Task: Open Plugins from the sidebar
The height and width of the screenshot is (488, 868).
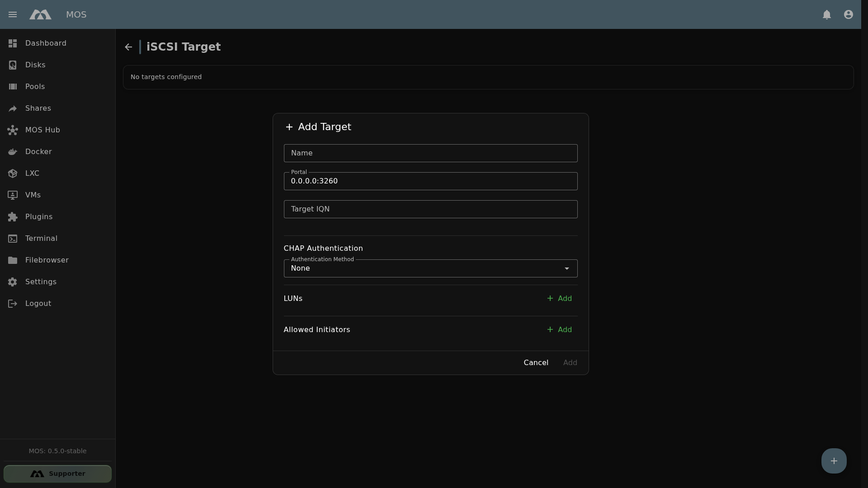Action: pos(57,217)
